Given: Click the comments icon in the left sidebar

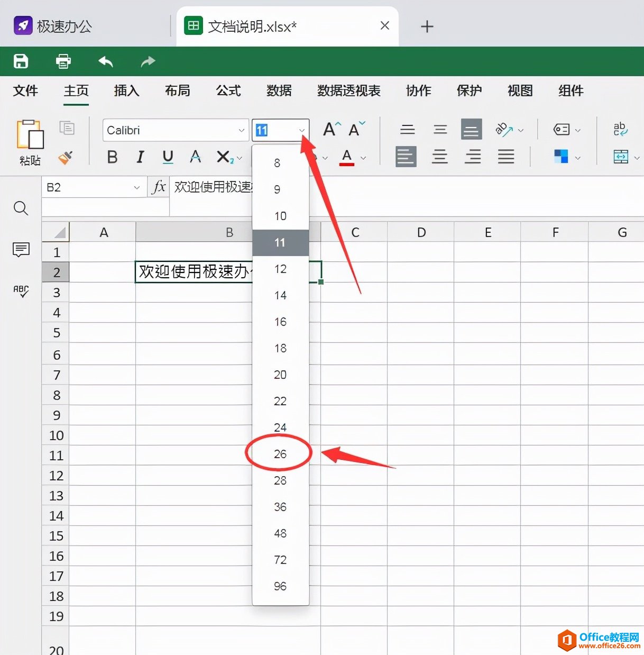Looking at the screenshot, I should pos(21,250).
